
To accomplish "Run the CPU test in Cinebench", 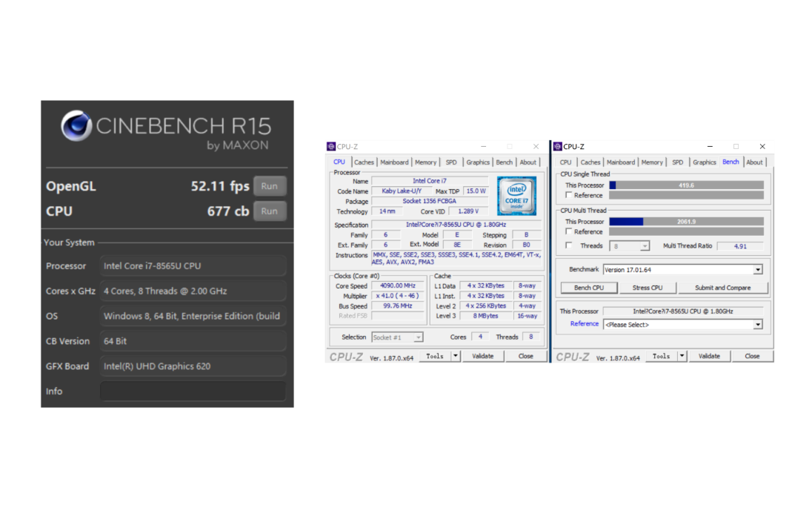I will [x=269, y=211].
